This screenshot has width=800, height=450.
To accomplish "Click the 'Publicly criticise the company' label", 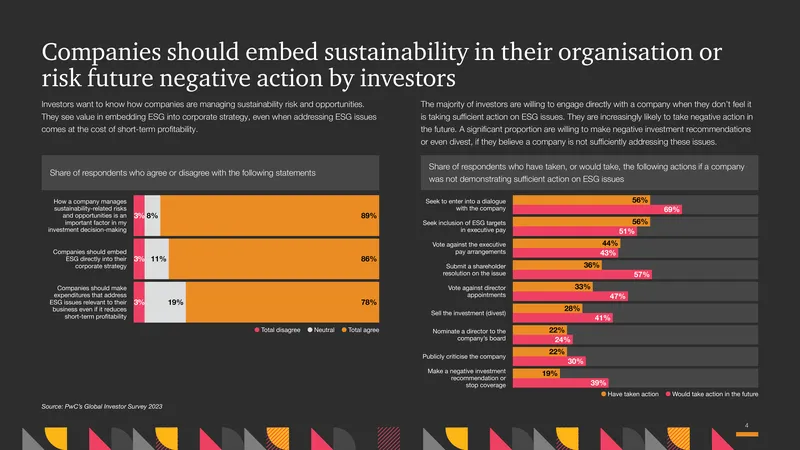I will click(464, 357).
